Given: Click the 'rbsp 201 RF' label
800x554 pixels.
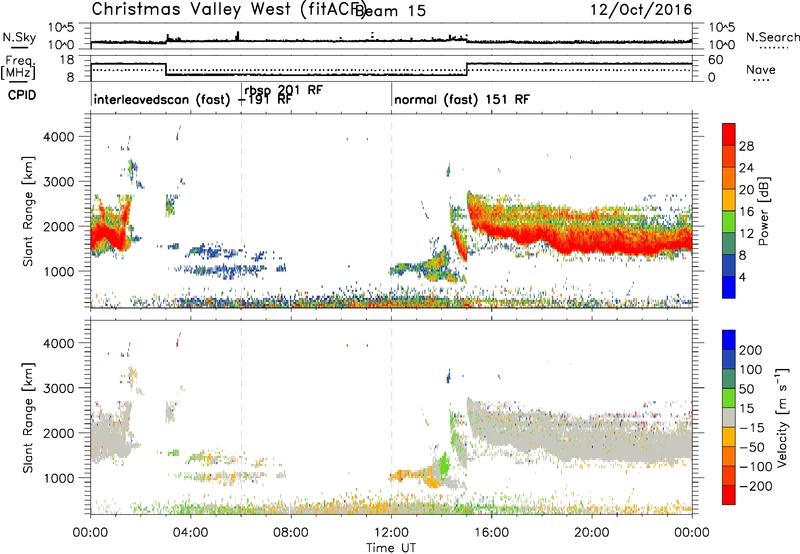Looking at the screenshot, I should [283, 90].
